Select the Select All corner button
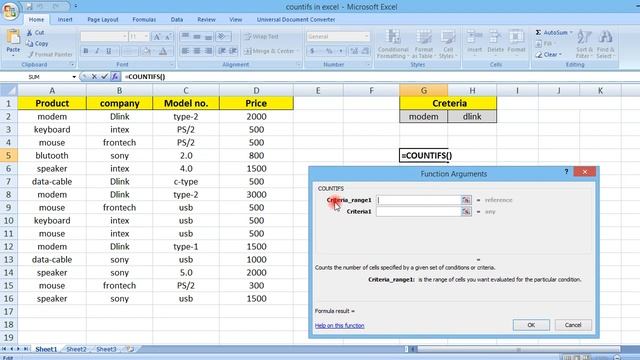Viewport: 640px width, 360px height. coord(9,90)
